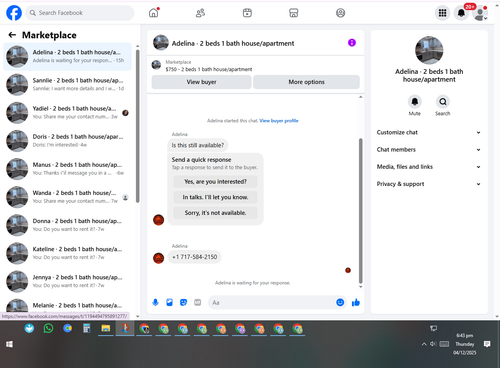The image size is (500, 368).
Task: Expand the Privacy & support section
Action: pyautogui.click(x=429, y=184)
